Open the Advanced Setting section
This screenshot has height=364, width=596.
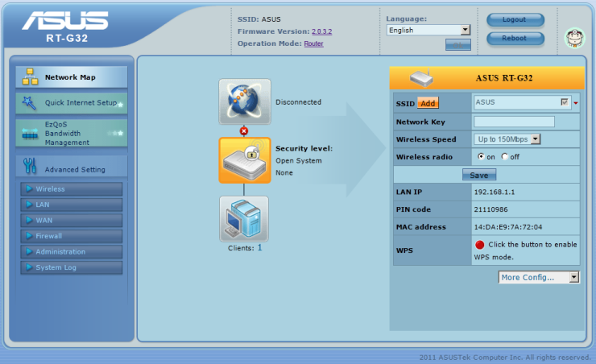(x=72, y=167)
